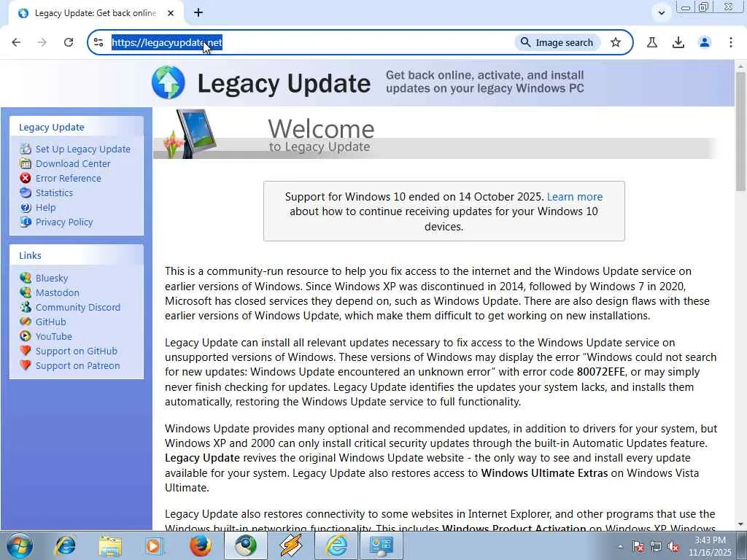The height and width of the screenshot is (560, 747).
Task: Go back to the previous page
Action: point(16,42)
